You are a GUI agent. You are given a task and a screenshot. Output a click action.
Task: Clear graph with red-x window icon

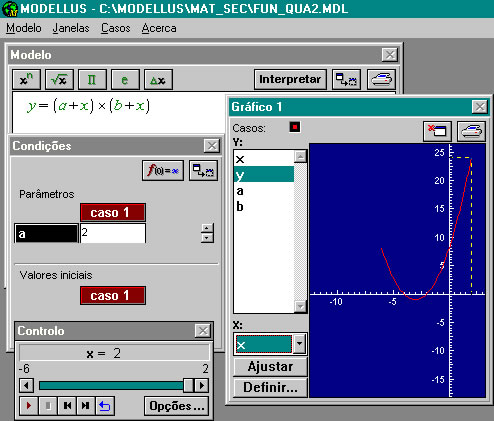pos(437,131)
